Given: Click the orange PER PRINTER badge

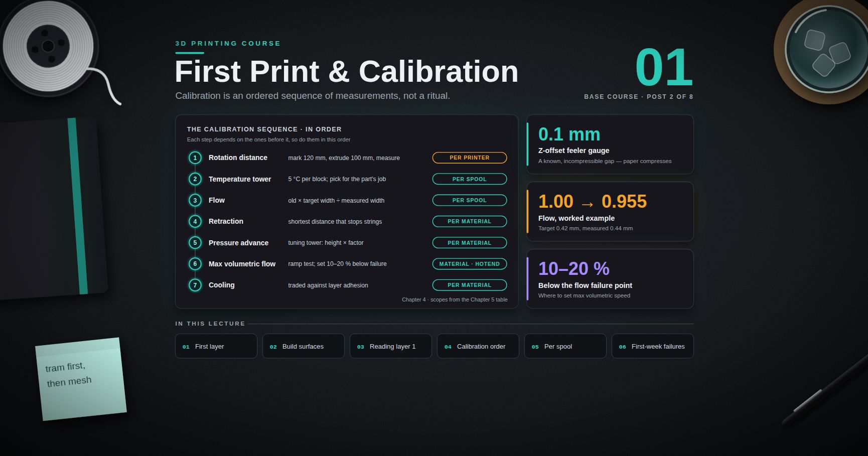Looking at the screenshot, I should pos(470,158).
